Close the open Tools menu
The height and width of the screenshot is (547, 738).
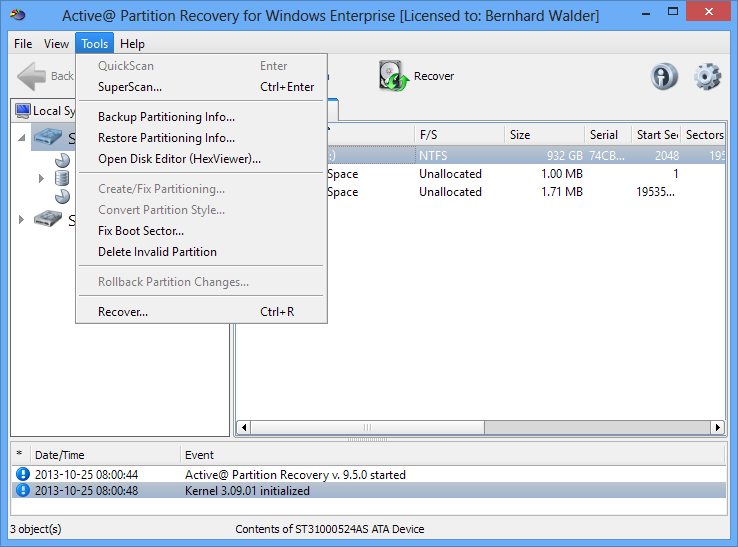tap(95, 44)
